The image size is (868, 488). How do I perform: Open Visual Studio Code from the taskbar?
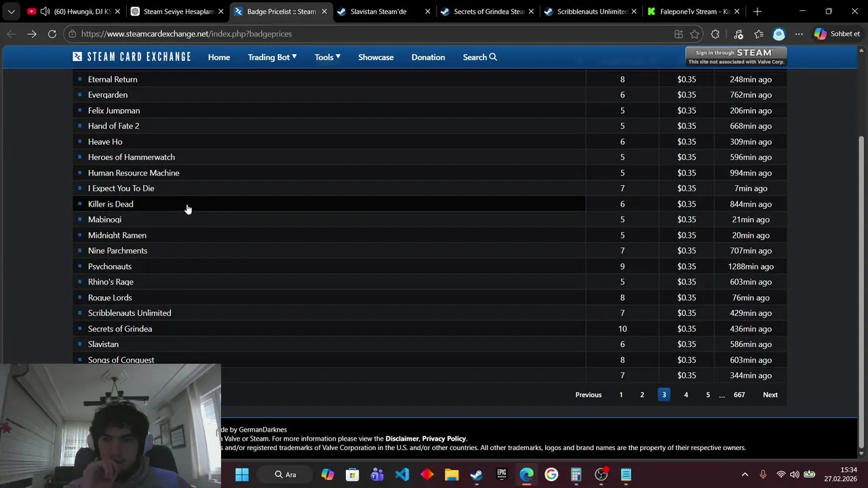(402, 474)
